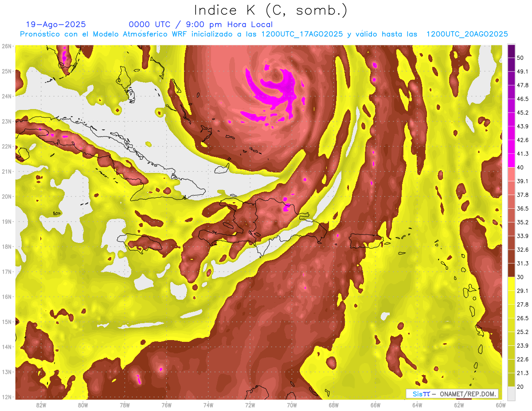Click the 'Sistt - ONAMET/REP.DOM.' credit box
Viewport: 532px width, 411px height.
click(x=452, y=394)
